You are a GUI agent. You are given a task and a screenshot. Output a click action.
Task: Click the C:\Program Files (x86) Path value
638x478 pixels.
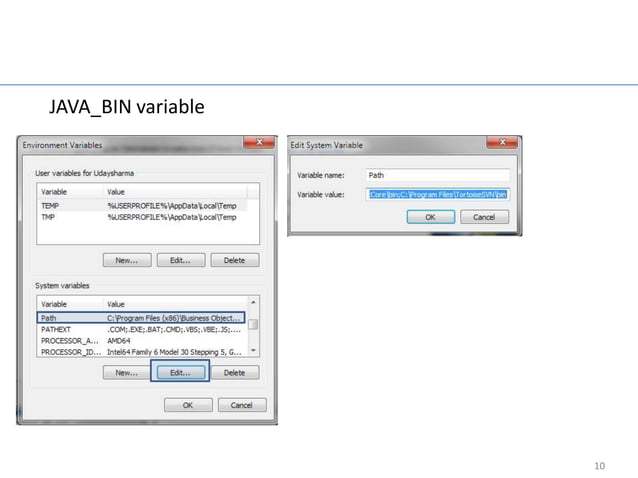pos(174,318)
